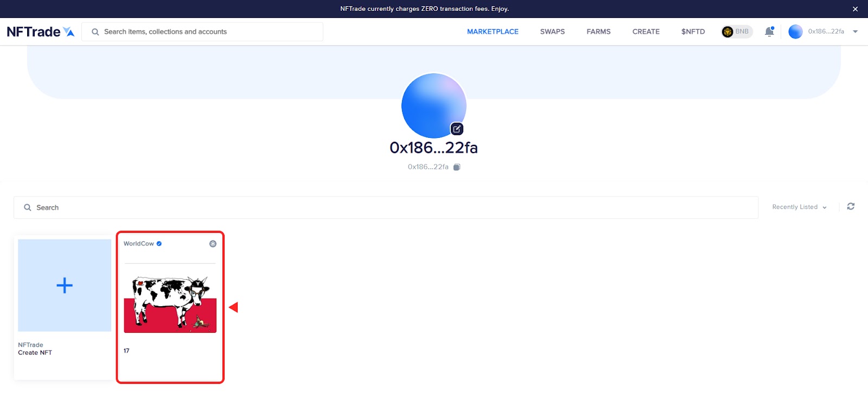868x398 pixels.
Task: Click the small wallet address under heading
Action: [x=428, y=167]
